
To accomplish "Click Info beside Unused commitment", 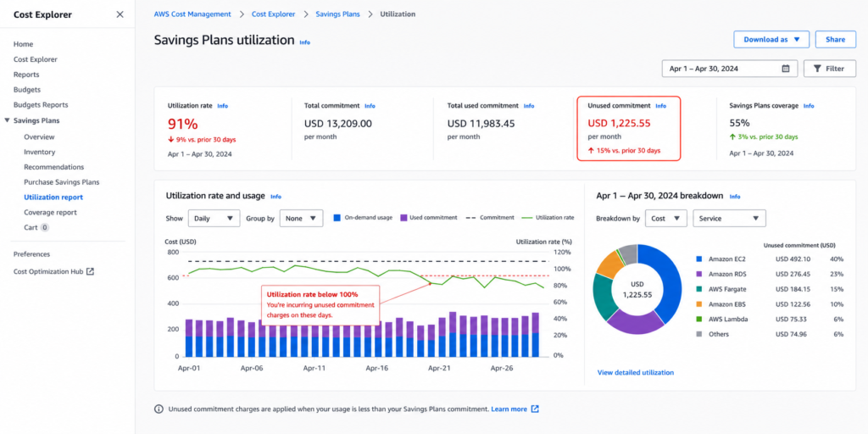I will 660,106.
